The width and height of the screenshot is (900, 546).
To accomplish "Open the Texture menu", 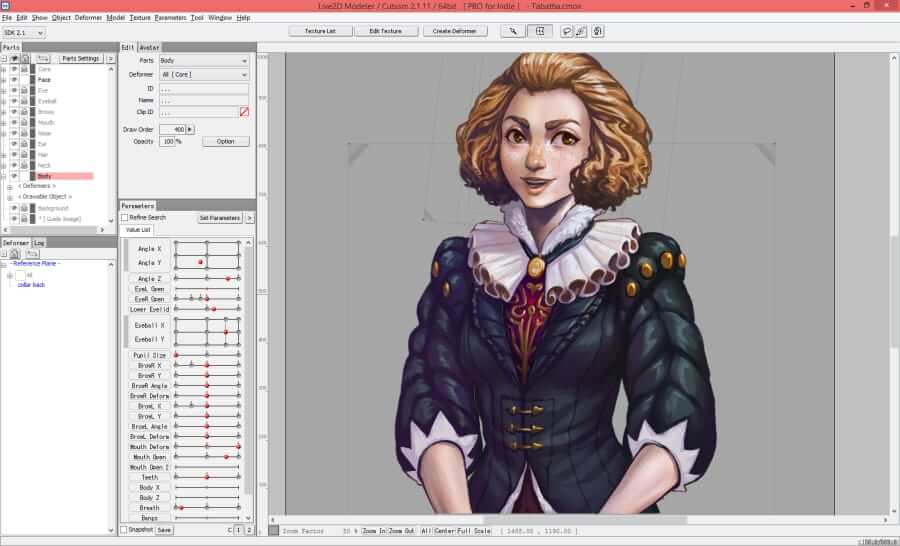I will (140, 17).
